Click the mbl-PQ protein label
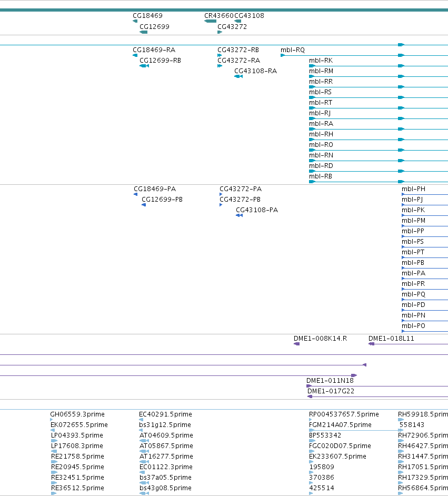This screenshot has height=496, width=448. point(414,294)
